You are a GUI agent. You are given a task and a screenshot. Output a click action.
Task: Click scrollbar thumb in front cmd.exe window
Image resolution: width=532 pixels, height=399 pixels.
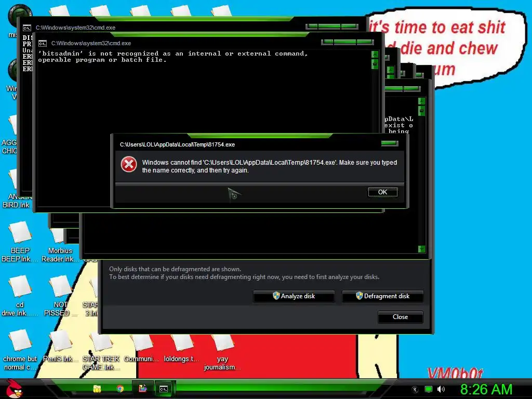point(375,64)
